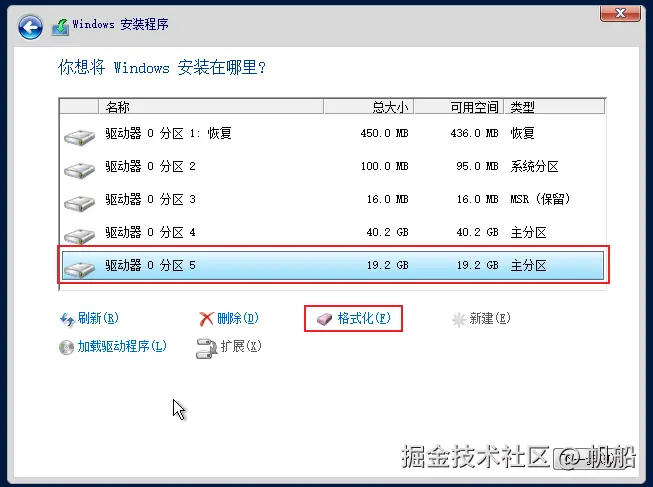Click the drive icon for 分区 3
Image resolution: width=653 pixels, height=487 pixels.
[79, 203]
